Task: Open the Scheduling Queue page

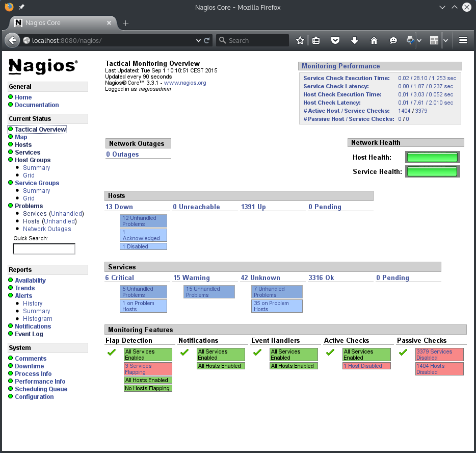Action: [41, 389]
